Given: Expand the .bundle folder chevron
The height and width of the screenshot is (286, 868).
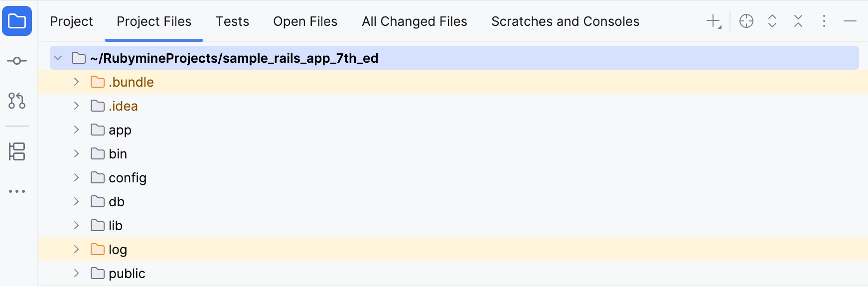Looking at the screenshot, I should coord(76,82).
